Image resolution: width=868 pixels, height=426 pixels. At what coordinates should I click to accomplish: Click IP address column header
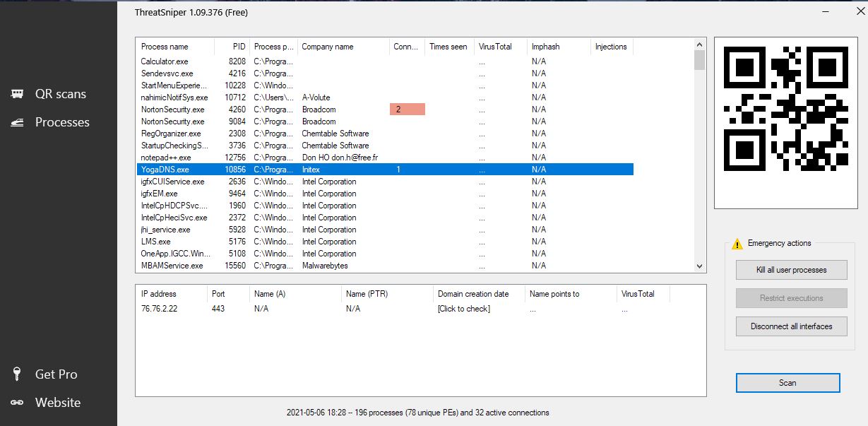[x=171, y=294]
